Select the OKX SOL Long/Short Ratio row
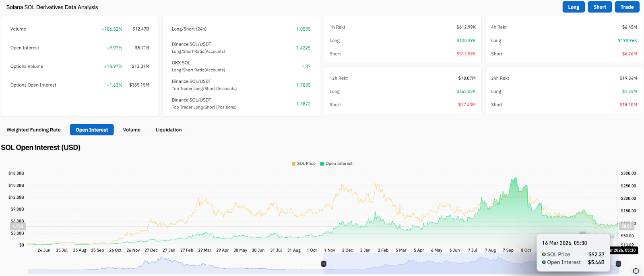Viewport: 644px width, 276px height. (241, 66)
